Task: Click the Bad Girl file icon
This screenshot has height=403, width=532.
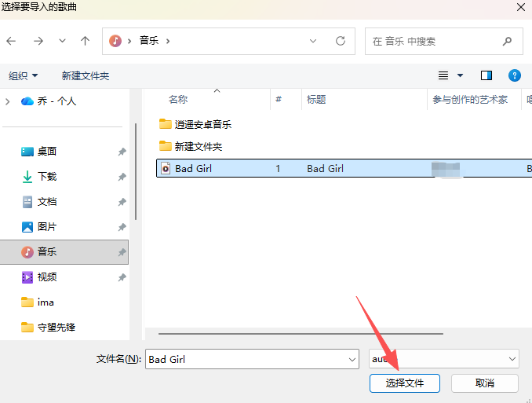Action: [x=166, y=169]
